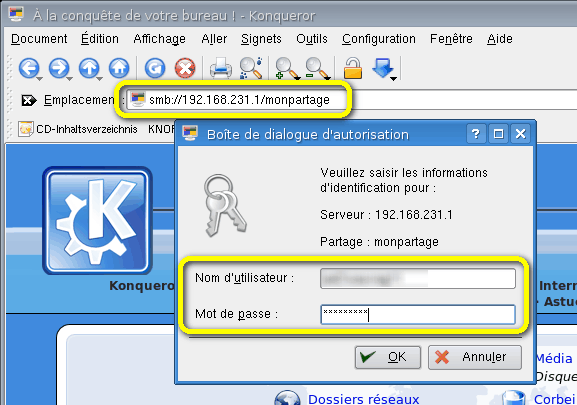Click the Forward navigation arrow icon
577x405 pixels.
pos(59,68)
